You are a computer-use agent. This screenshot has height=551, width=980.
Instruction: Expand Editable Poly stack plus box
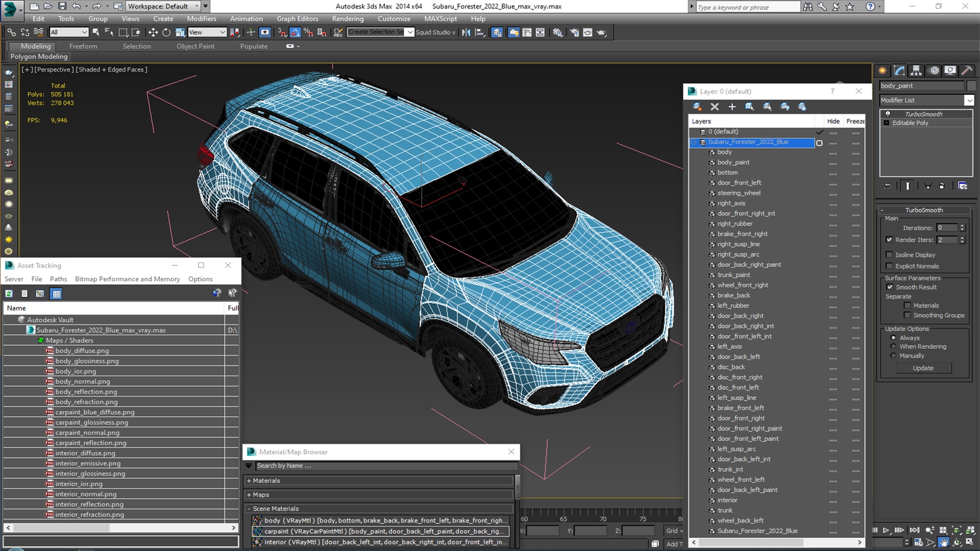(886, 123)
